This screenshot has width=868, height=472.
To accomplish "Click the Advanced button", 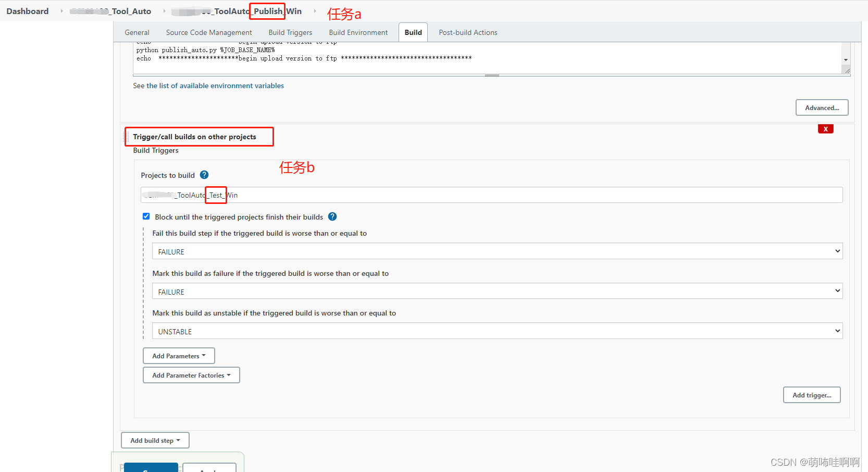I will pyautogui.click(x=822, y=107).
